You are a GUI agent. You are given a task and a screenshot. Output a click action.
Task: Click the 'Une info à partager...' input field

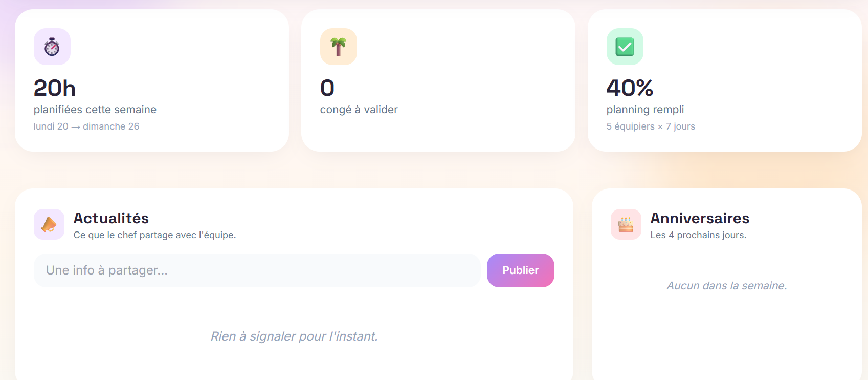(257, 270)
